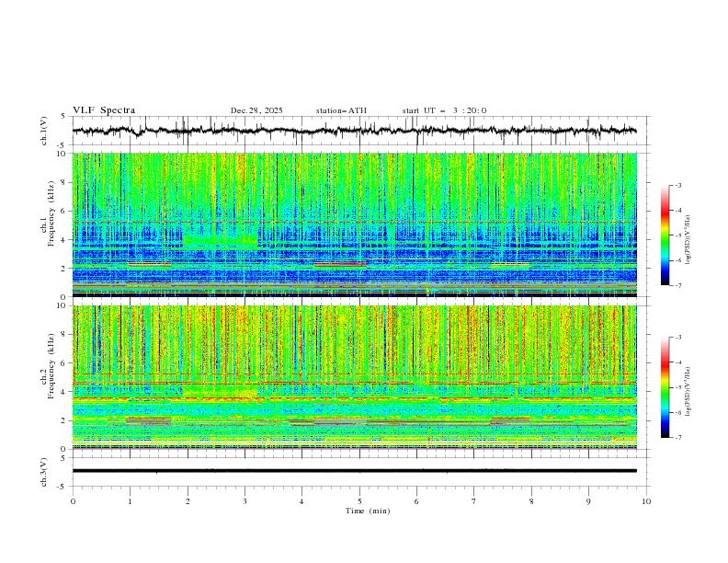Click the ch.3(V) axis label
Image resolution: width=728 pixels, height=563 pixels.
(x=45, y=470)
